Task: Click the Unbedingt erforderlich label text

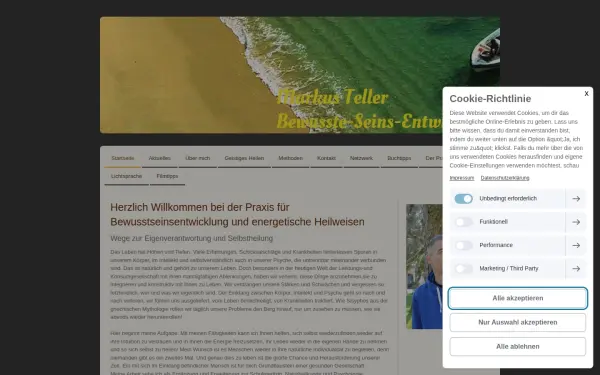Action: pyautogui.click(x=508, y=199)
